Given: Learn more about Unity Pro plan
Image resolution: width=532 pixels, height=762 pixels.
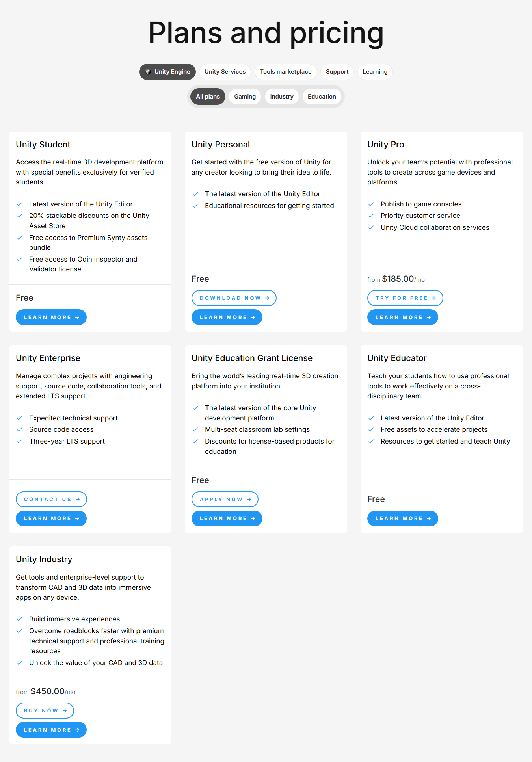Looking at the screenshot, I should click(403, 317).
